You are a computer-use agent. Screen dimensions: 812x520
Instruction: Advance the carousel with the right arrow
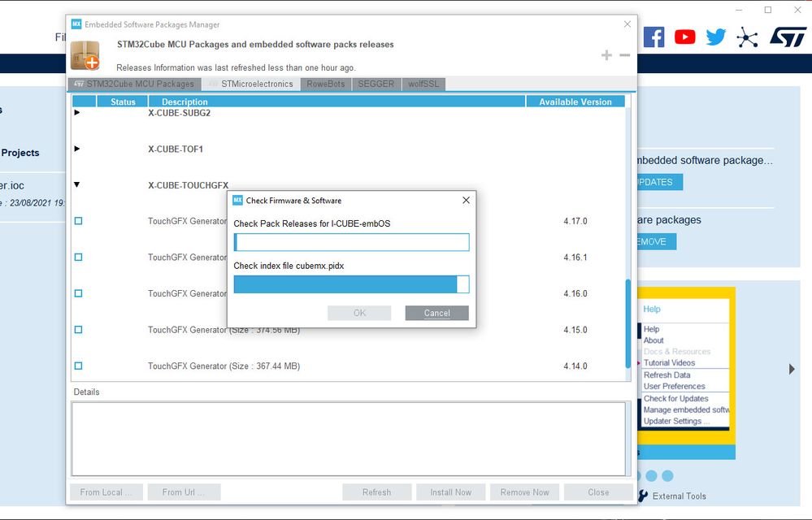click(792, 369)
